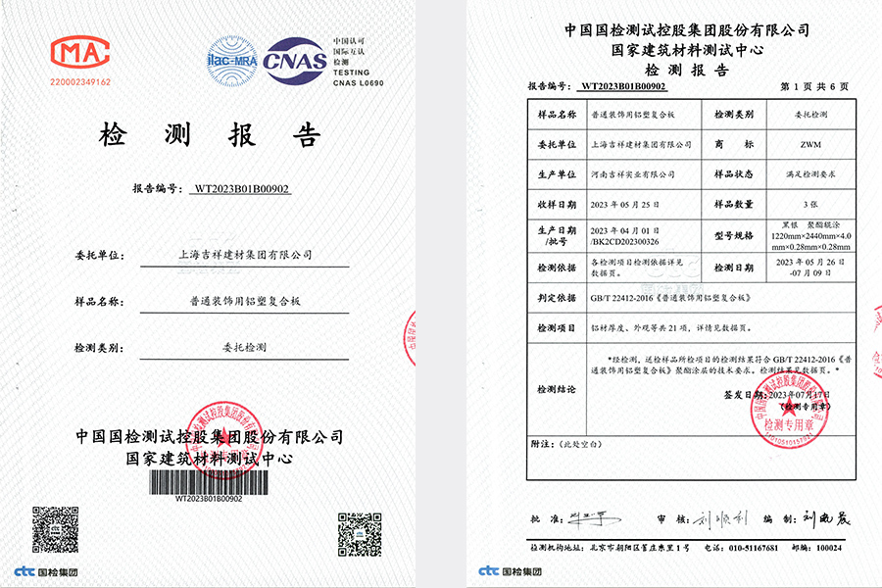Click the large 检测报告 title on cover page
This screenshot has height=588, width=882.
coord(209,135)
